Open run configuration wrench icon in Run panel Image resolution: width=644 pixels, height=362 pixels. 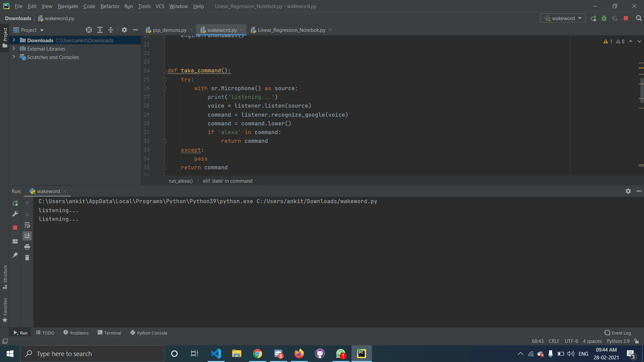(15, 214)
